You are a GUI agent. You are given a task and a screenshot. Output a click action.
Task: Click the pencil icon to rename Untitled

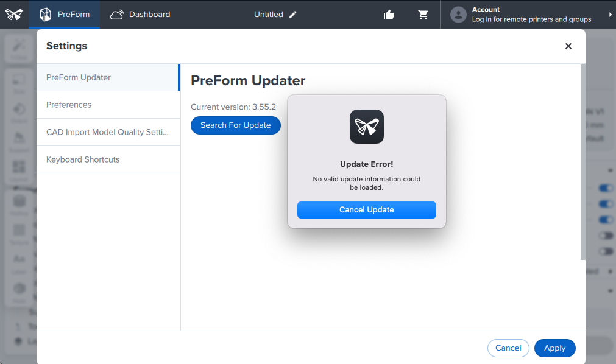(x=293, y=15)
